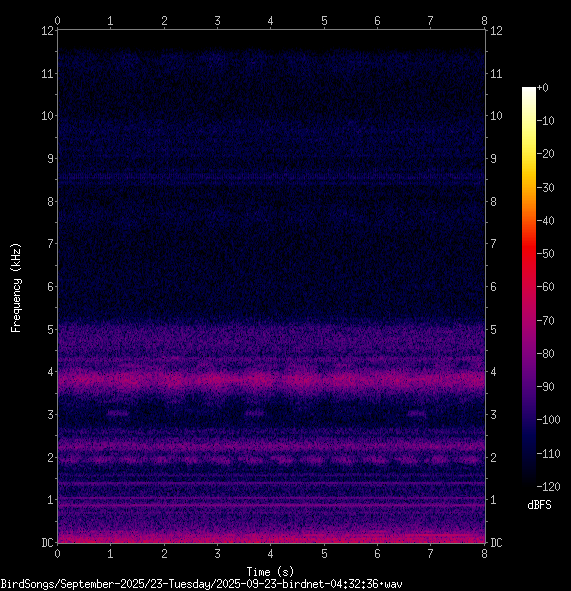Click the dBFS unit label

(x=539, y=505)
